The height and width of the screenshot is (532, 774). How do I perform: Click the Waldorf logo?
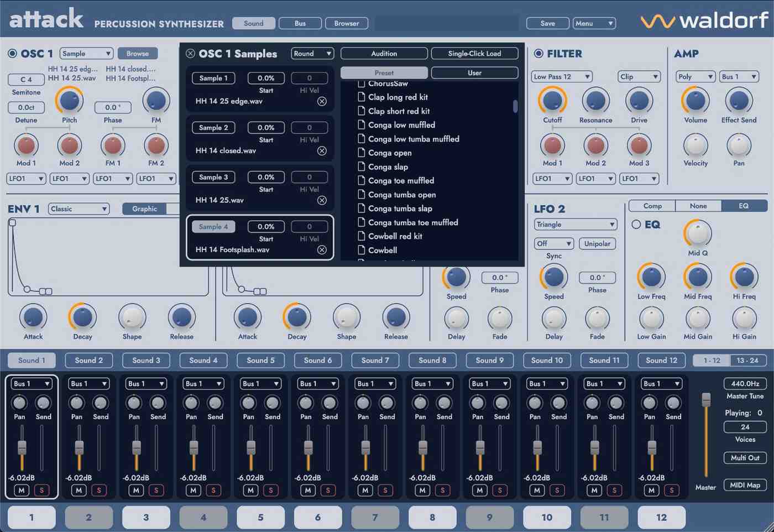pos(703,22)
